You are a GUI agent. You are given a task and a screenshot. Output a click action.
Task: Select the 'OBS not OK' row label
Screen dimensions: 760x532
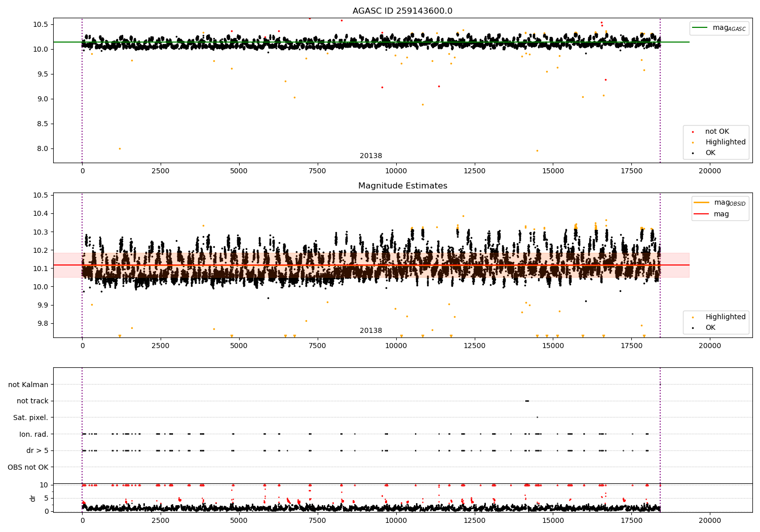[28, 467]
